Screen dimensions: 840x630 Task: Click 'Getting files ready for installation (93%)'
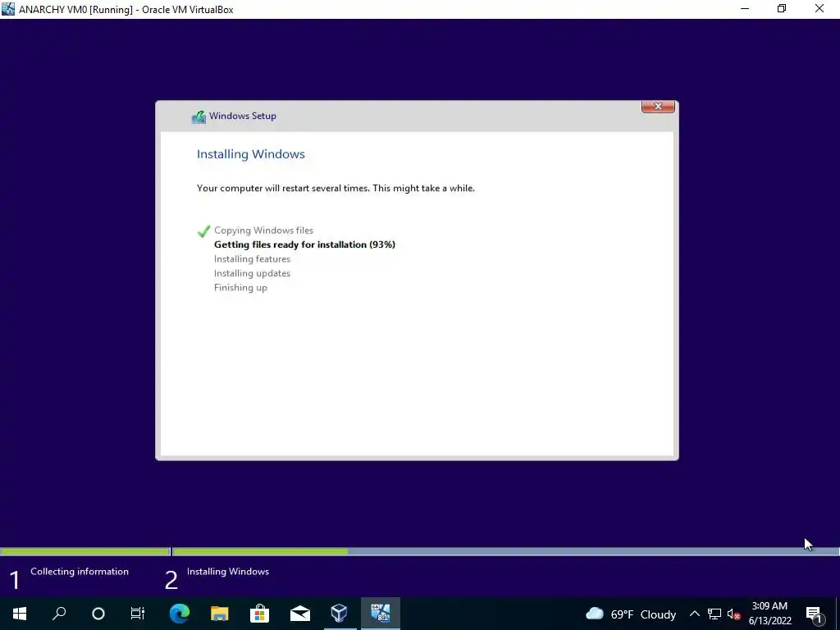point(304,244)
